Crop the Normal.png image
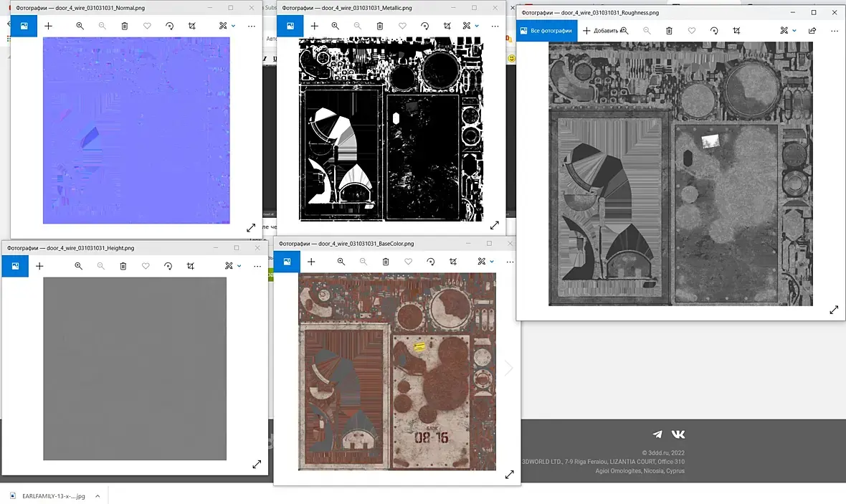The width and height of the screenshot is (846, 504). [x=191, y=26]
